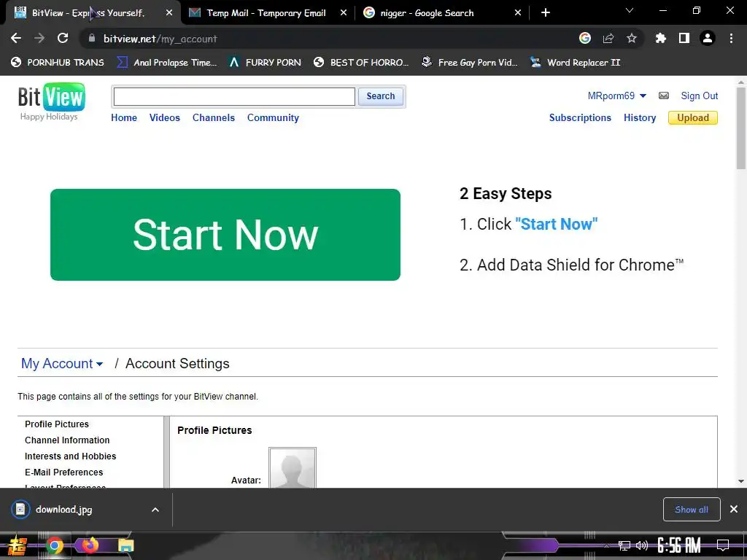Image resolution: width=747 pixels, height=560 pixels.
Task: Open the Word Replacer II bookmark
Action: (576, 63)
